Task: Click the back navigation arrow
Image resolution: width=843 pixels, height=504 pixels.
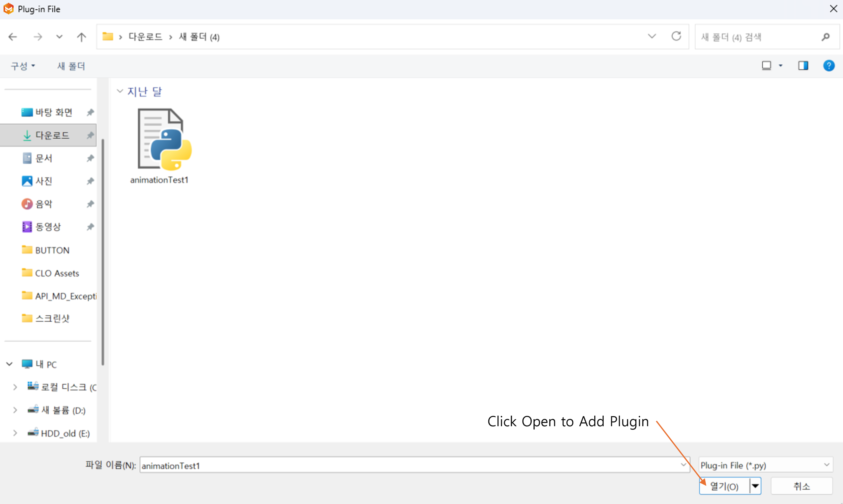Action: pos(13,37)
